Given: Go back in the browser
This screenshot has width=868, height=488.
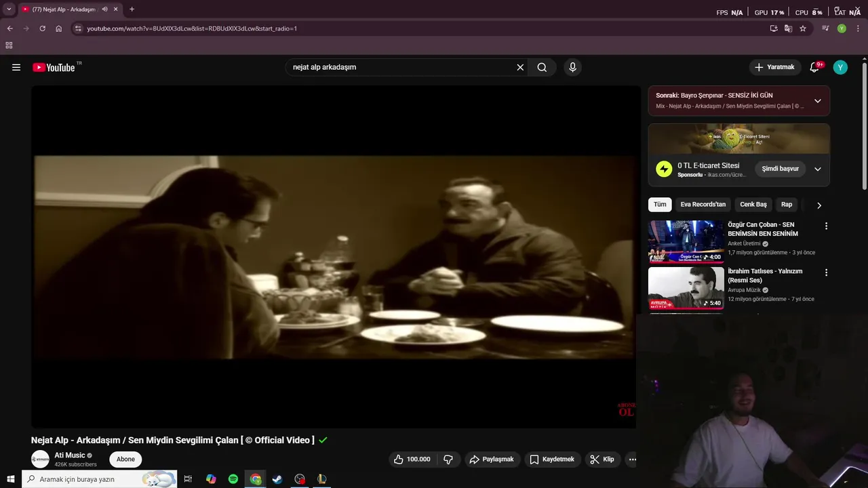Looking at the screenshot, I should pyautogui.click(x=9, y=28).
